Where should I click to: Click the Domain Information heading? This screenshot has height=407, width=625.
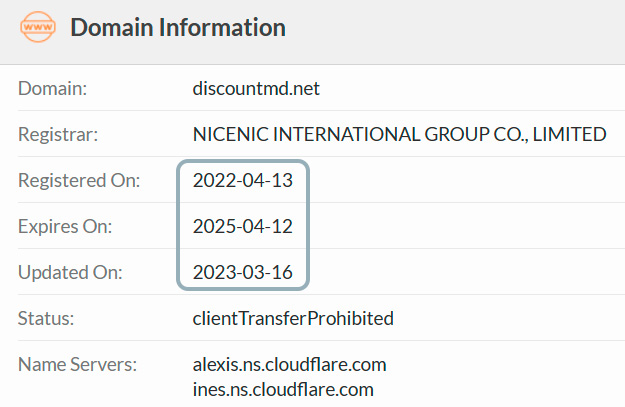pos(178,27)
